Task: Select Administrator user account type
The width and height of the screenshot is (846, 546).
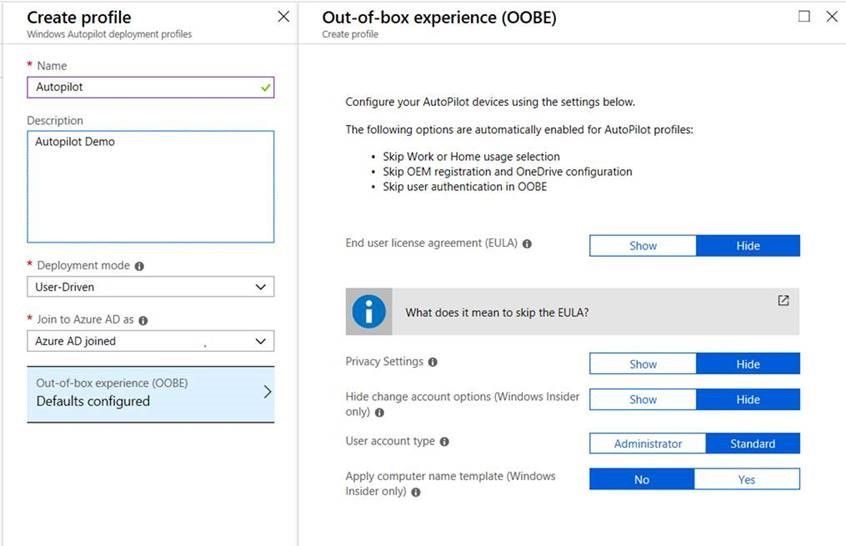Action: click(647, 443)
